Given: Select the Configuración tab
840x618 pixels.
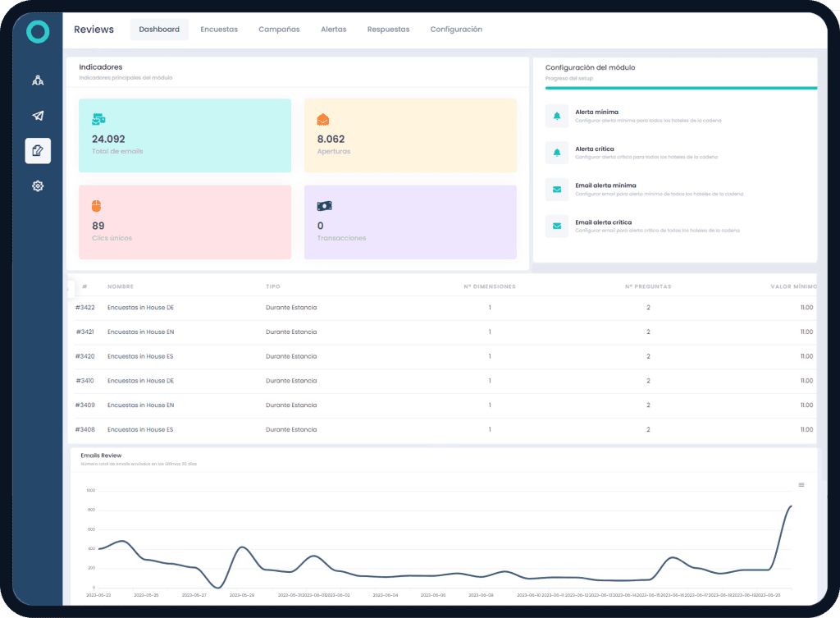Looking at the screenshot, I should 456,30.
